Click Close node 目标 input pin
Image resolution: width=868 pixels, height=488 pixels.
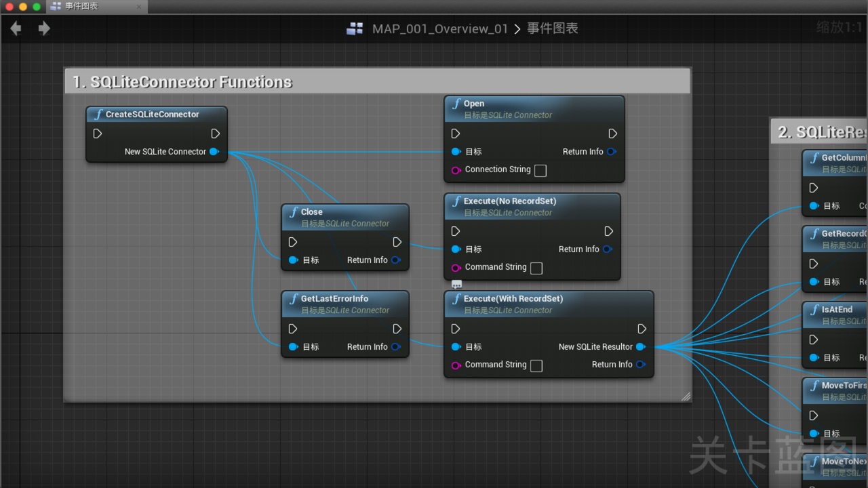pyautogui.click(x=293, y=260)
